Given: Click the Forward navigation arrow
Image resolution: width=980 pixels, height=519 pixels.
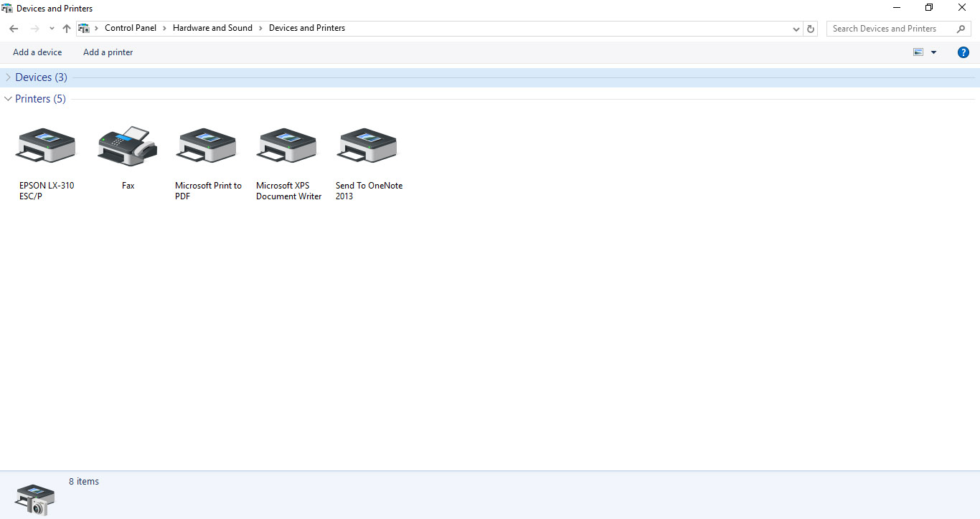Looking at the screenshot, I should pyautogui.click(x=34, y=29).
